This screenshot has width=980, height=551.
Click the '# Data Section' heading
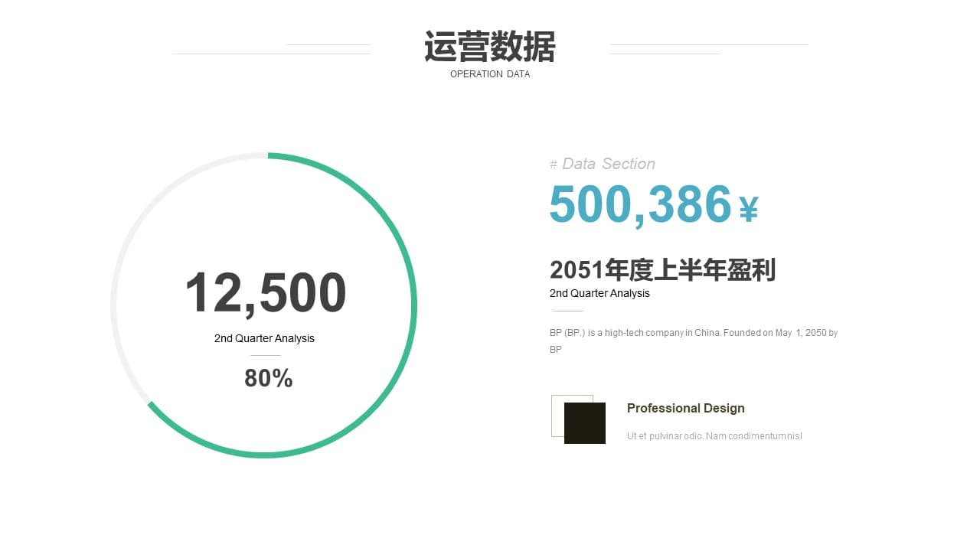pyautogui.click(x=603, y=164)
